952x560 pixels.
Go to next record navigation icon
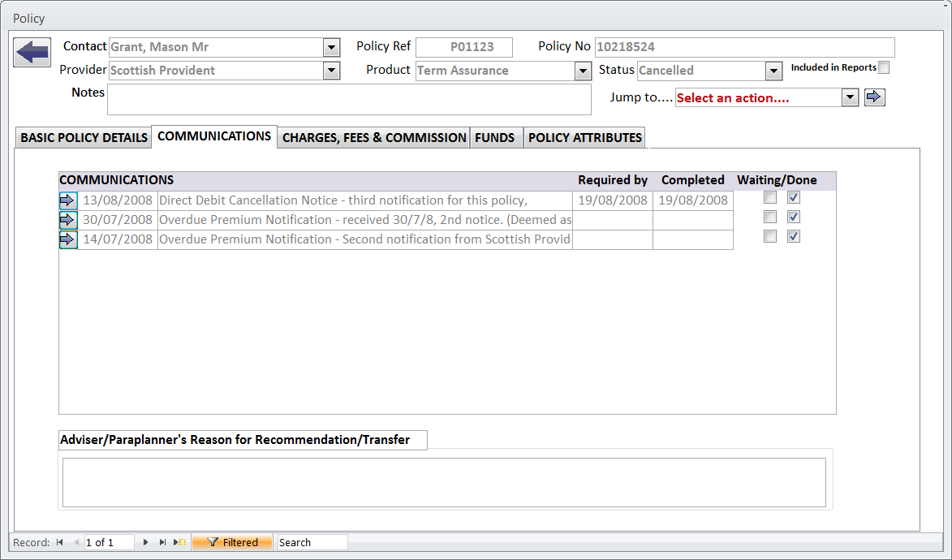coord(145,542)
